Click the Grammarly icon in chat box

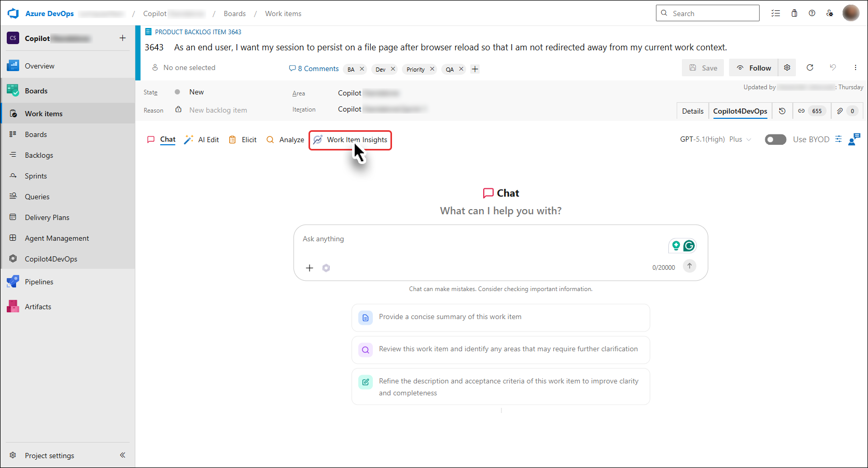(689, 246)
